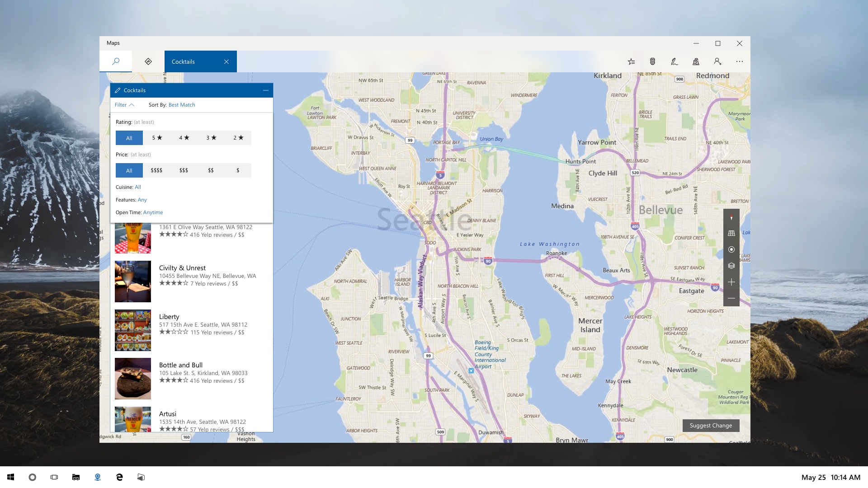The image size is (868, 488).
Task: Click the Bottle and Bull thumbnail
Action: [133, 379]
